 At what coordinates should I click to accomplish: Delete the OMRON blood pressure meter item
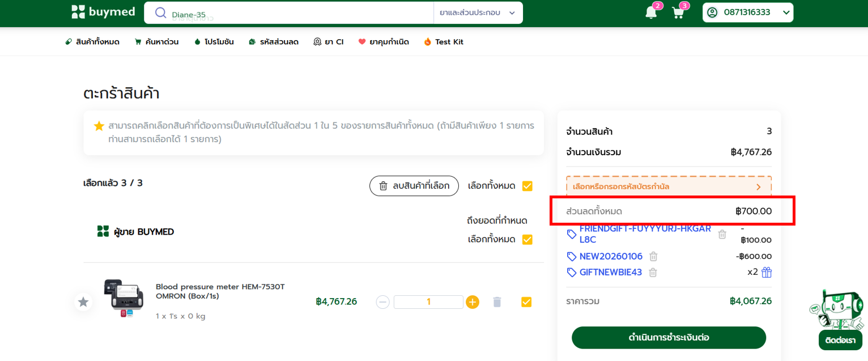pyautogui.click(x=497, y=302)
